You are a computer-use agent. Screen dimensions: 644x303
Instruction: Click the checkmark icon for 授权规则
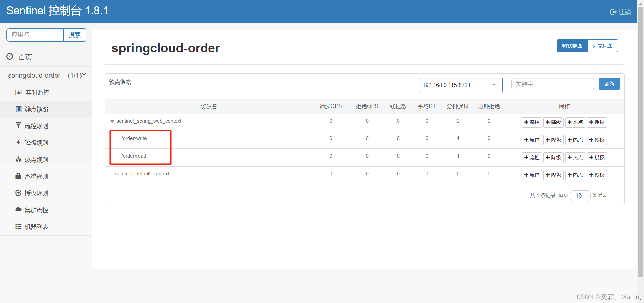[x=18, y=193]
